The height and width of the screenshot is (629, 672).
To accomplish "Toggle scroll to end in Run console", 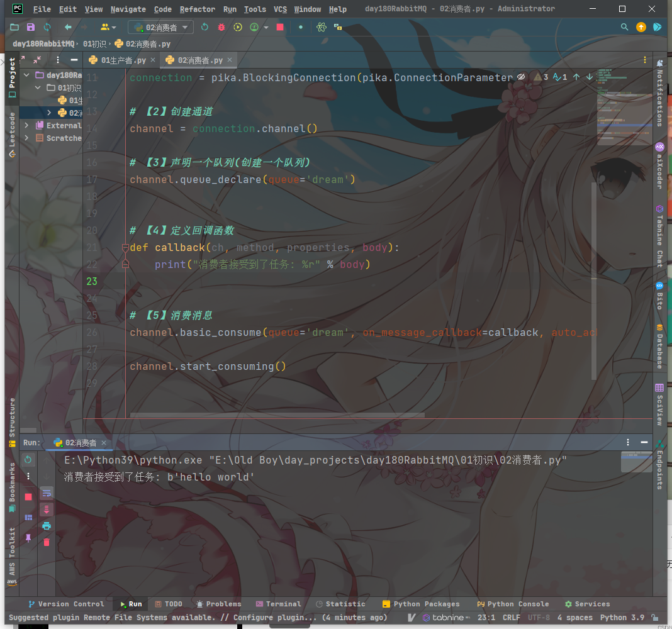I will (x=47, y=509).
